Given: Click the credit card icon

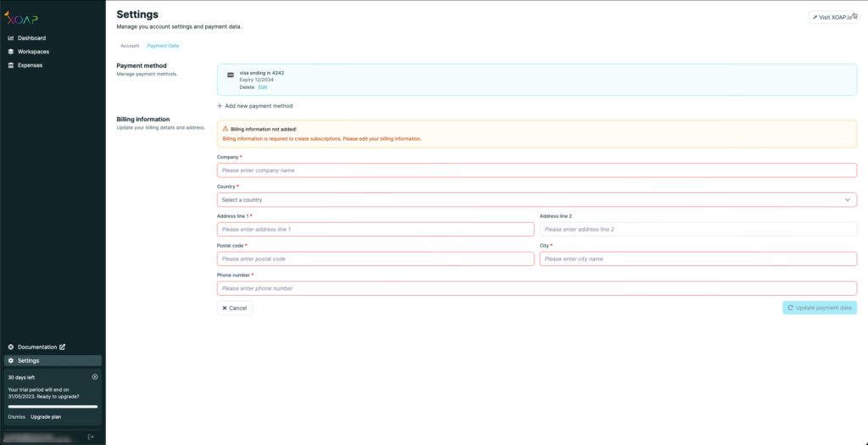Looking at the screenshot, I should [x=231, y=75].
